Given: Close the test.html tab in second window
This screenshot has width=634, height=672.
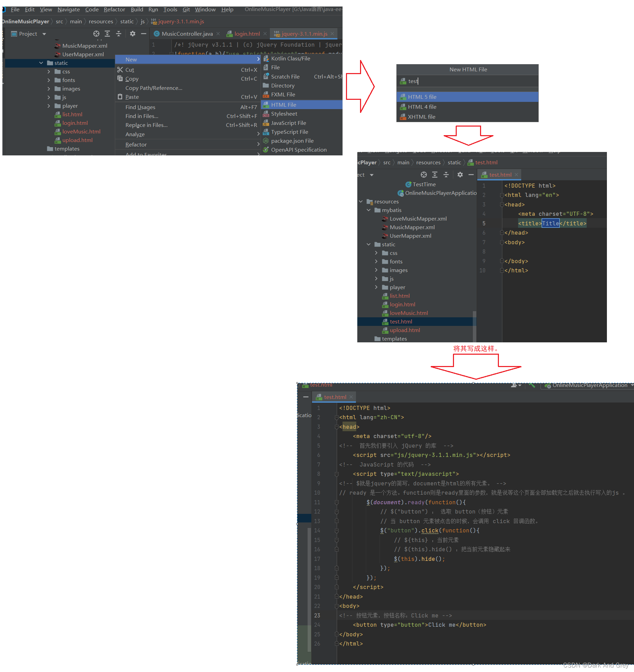Looking at the screenshot, I should click(516, 175).
